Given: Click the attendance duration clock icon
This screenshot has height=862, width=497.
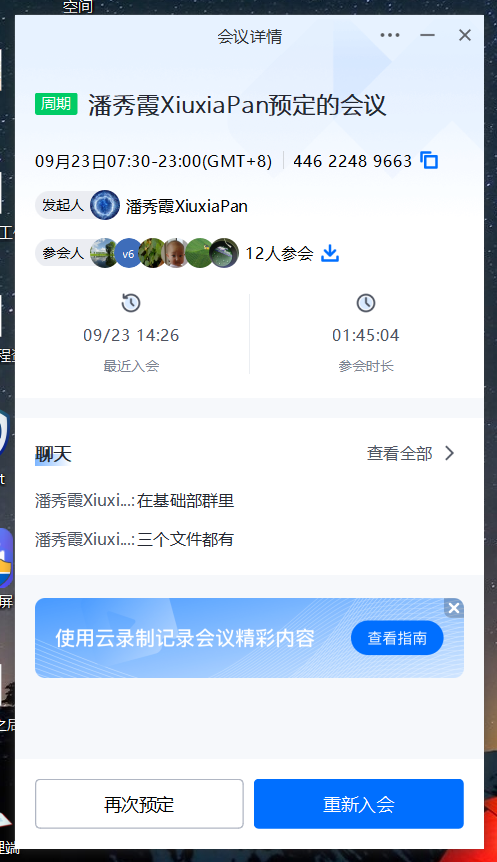Looking at the screenshot, I should [x=366, y=303].
